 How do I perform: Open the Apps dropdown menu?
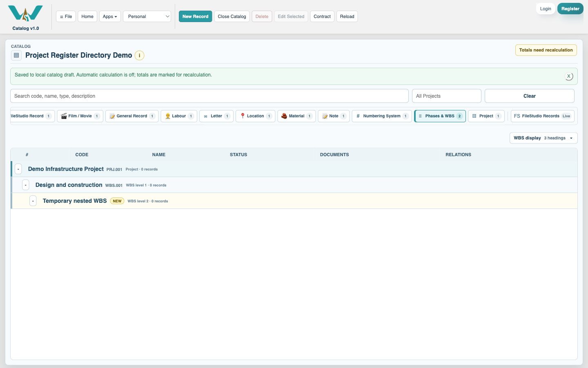[110, 16]
